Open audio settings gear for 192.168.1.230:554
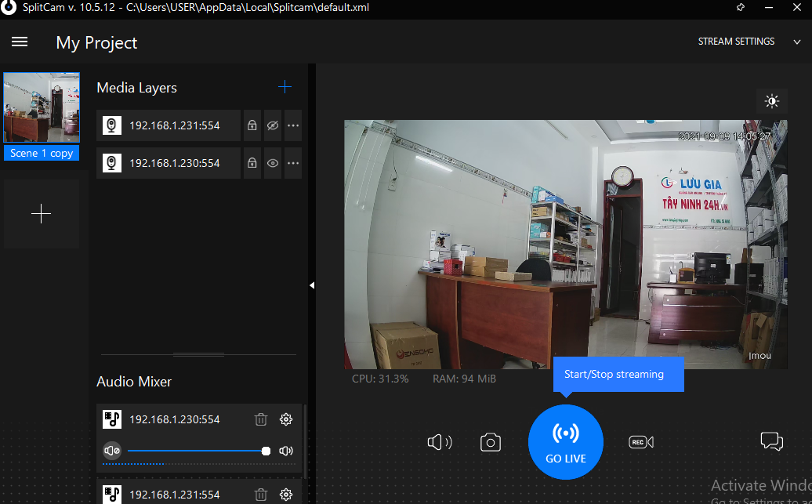The image size is (812, 504). click(286, 419)
